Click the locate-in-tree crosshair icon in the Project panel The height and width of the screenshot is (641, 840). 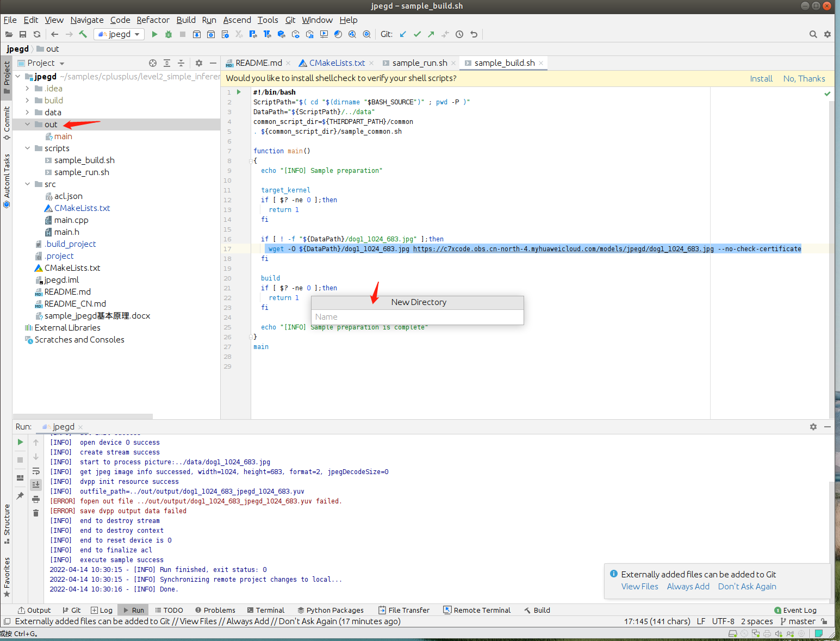tap(153, 63)
